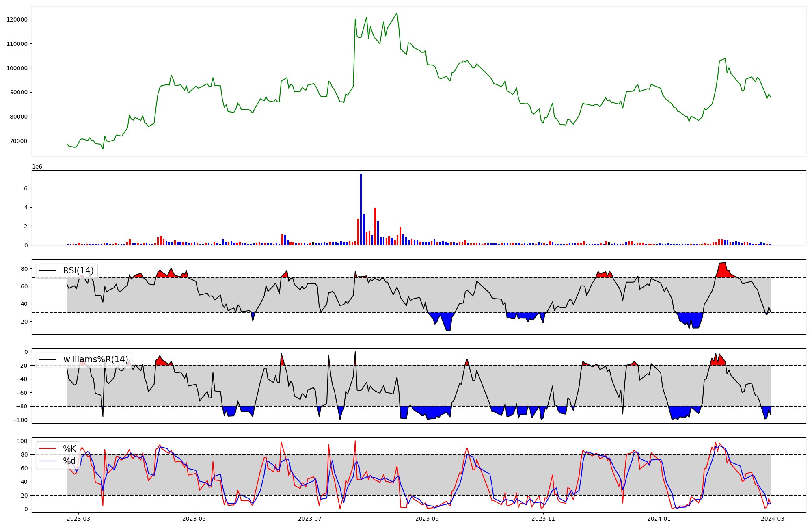Click the red line sample beside %K
This screenshot has width=812, height=528.
(48, 449)
